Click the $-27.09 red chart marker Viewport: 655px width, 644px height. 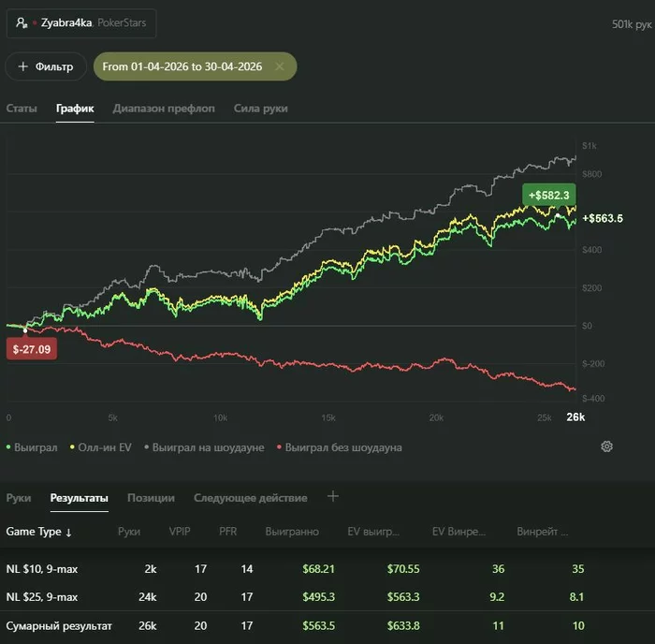(32, 349)
